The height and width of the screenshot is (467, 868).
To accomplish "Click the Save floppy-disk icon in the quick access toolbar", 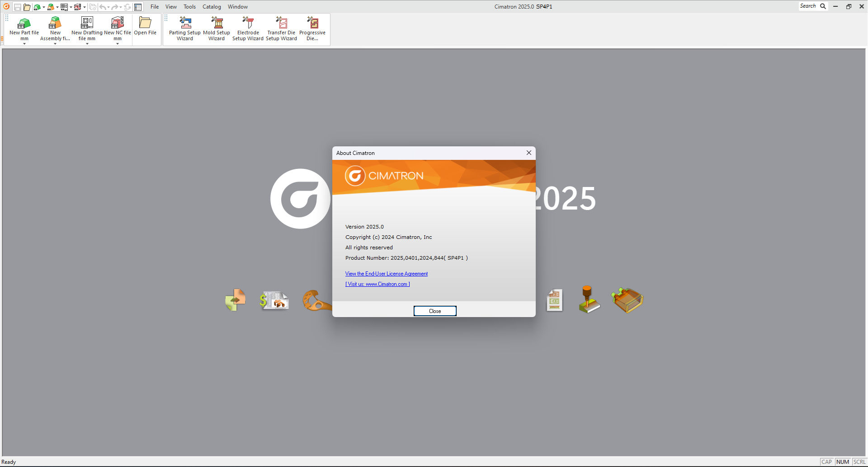I will point(17,7).
